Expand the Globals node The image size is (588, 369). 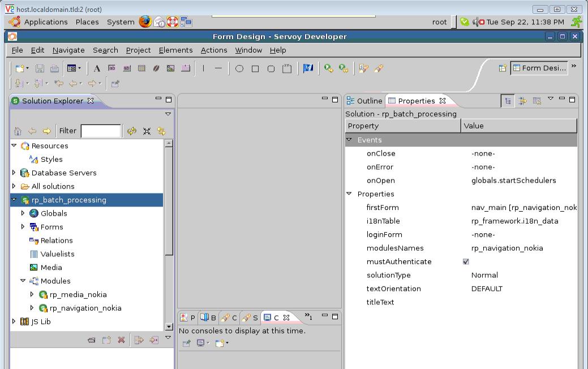pos(23,213)
